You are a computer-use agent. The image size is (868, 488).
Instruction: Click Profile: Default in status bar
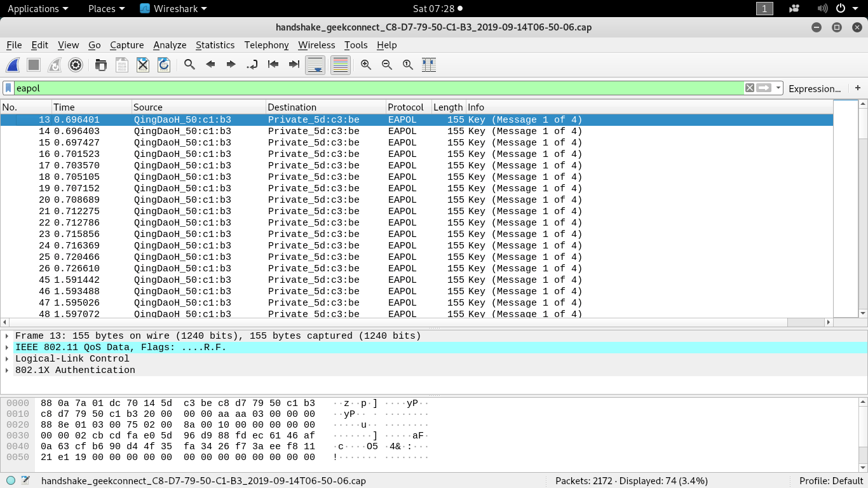pyautogui.click(x=831, y=480)
